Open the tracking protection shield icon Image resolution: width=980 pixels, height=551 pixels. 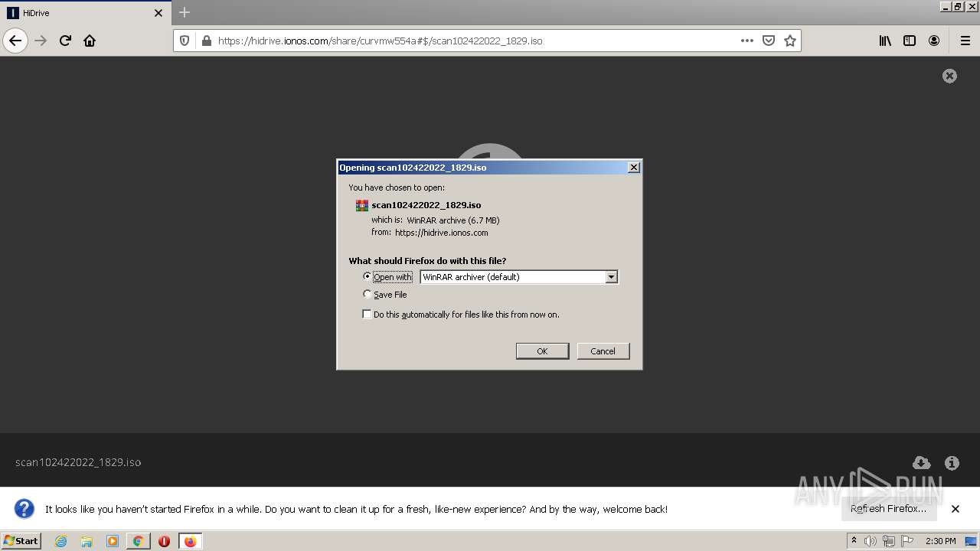185,41
